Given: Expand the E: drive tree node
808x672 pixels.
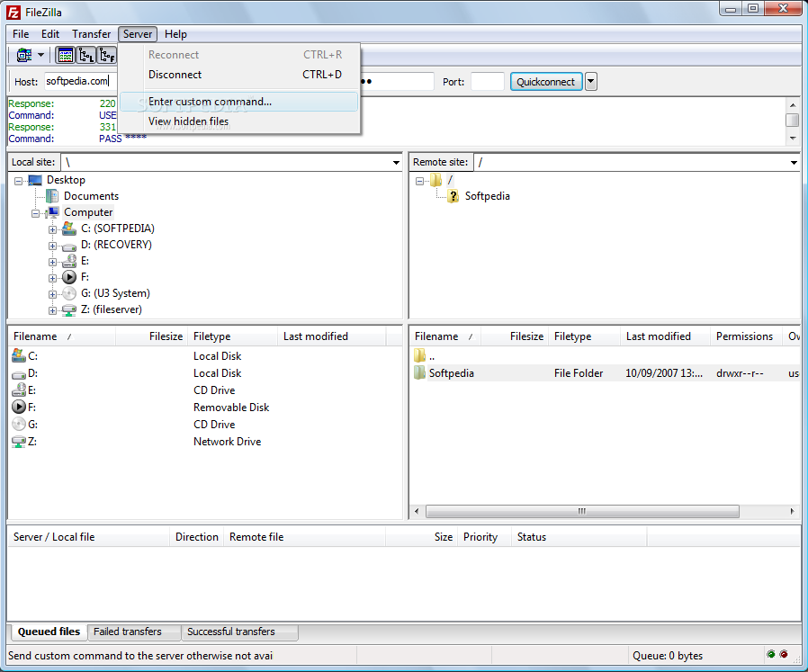Looking at the screenshot, I should click(x=52, y=262).
